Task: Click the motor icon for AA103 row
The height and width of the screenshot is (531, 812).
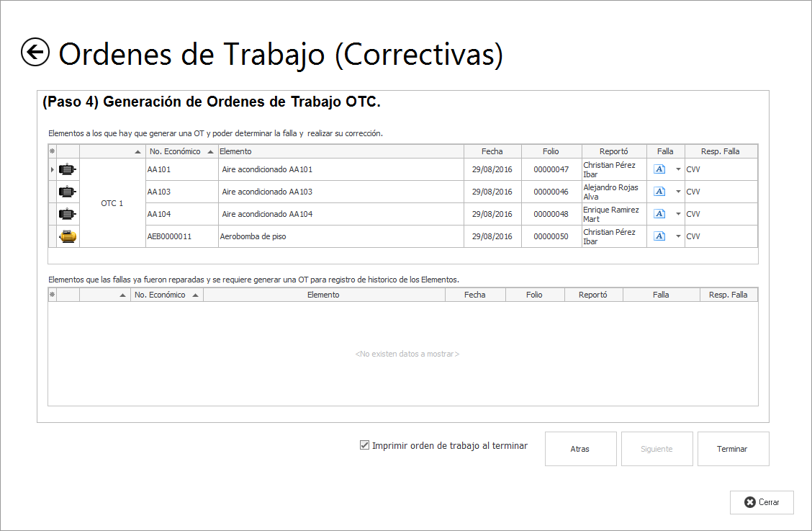Action: (x=67, y=192)
